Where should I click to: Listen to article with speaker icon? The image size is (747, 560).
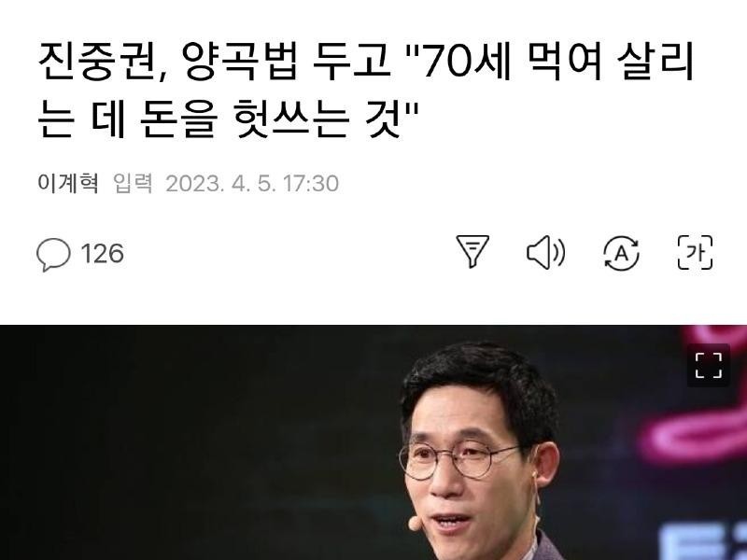[546, 252]
